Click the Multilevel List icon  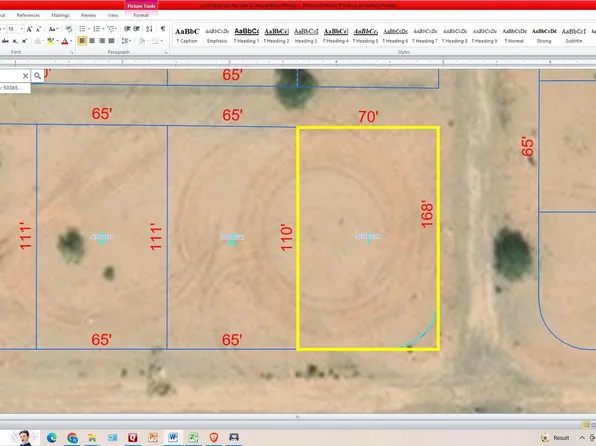(111, 29)
